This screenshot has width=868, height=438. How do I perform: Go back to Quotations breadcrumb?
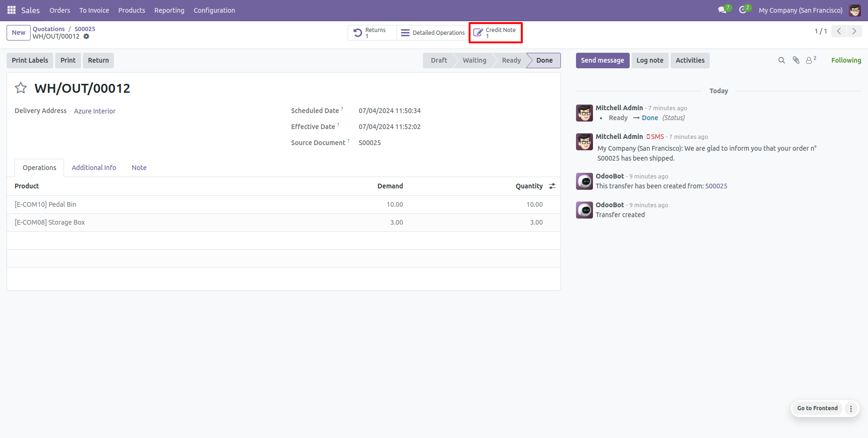point(49,29)
